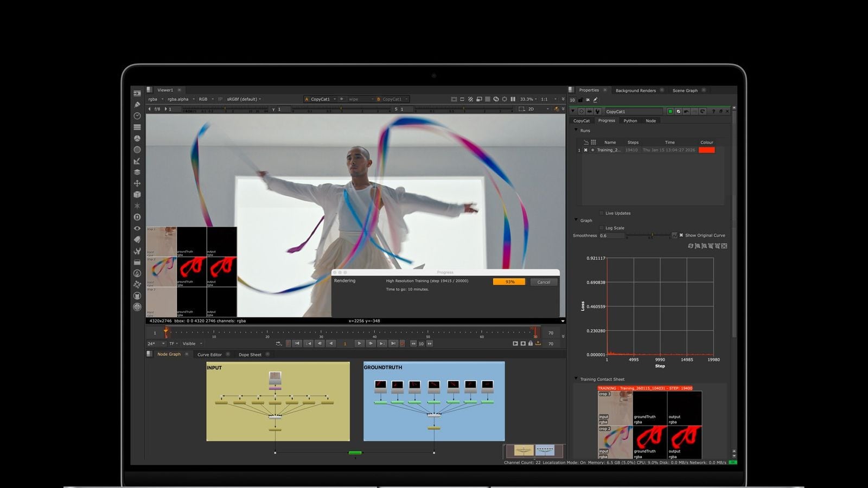
Task: Click the timeline lock icon
Action: tap(531, 343)
